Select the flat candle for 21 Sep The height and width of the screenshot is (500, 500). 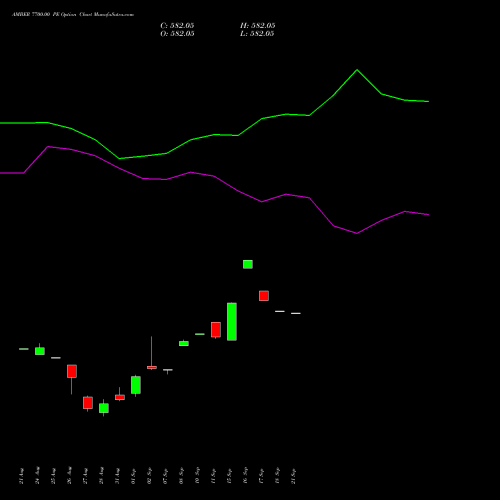[x=296, y=313]
